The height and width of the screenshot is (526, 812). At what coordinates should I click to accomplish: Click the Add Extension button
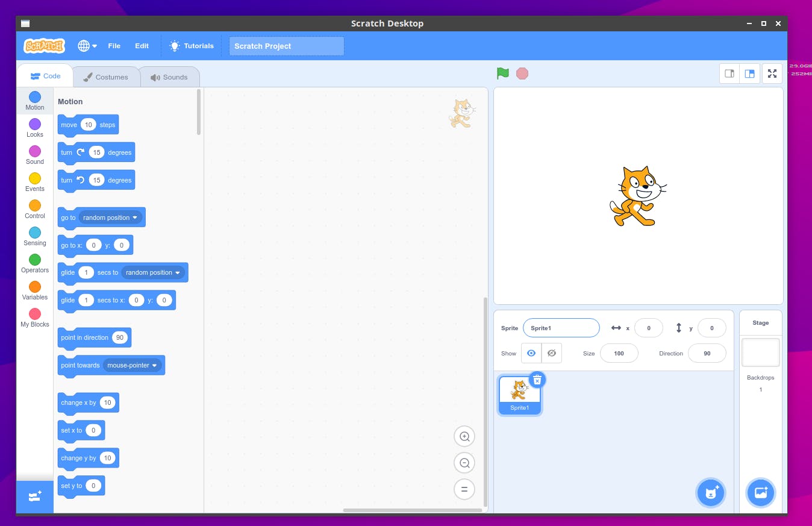(35, 496)
